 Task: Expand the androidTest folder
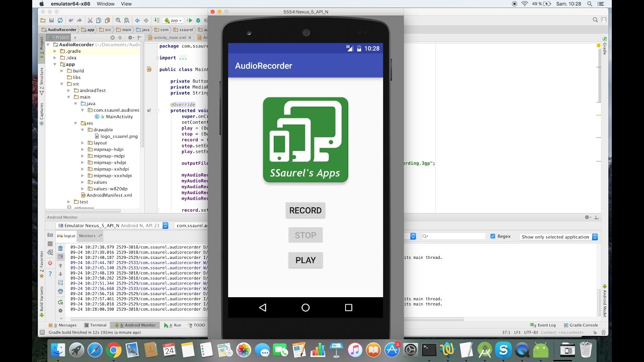point(69,90)
